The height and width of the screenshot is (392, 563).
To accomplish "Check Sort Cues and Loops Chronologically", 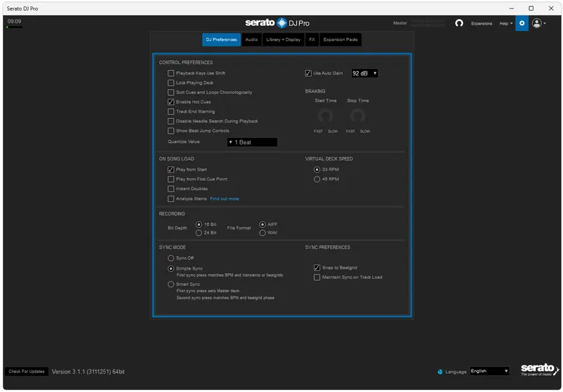I will pos(171,93).
